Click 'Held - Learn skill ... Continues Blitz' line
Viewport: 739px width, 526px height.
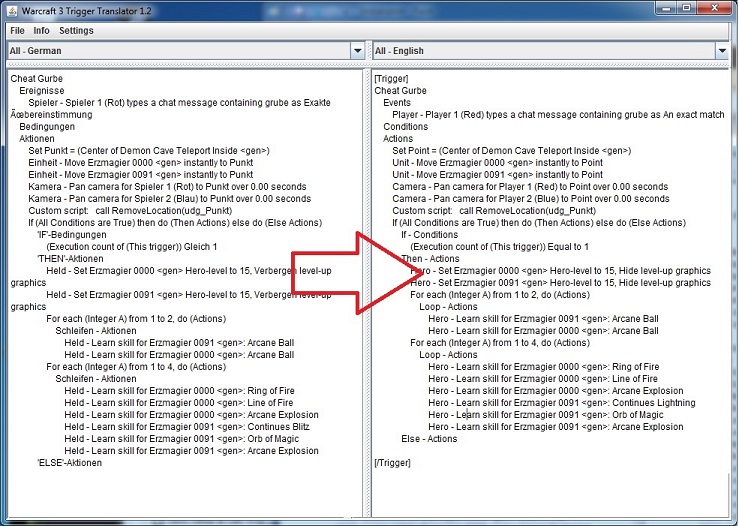pos(187,427)
